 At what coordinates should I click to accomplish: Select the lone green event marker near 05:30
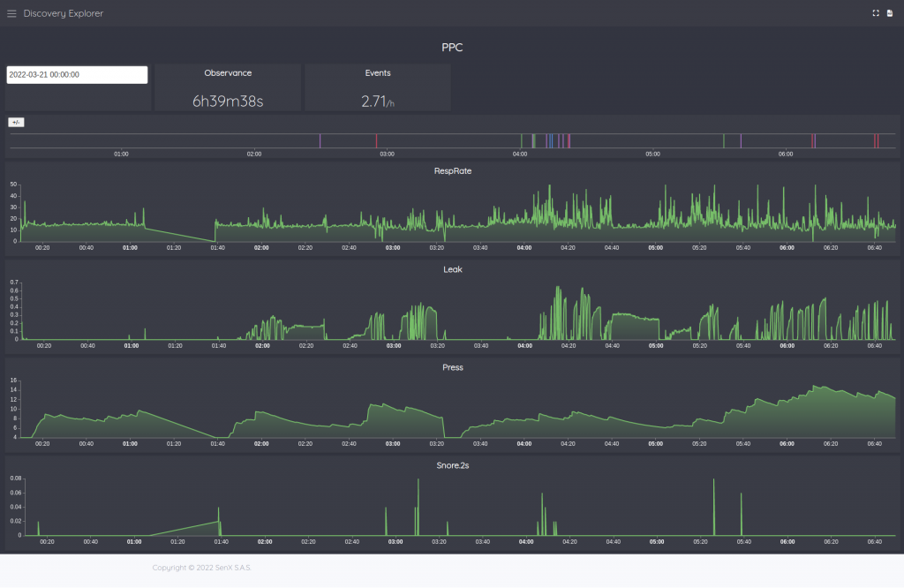tap(724, 140)
